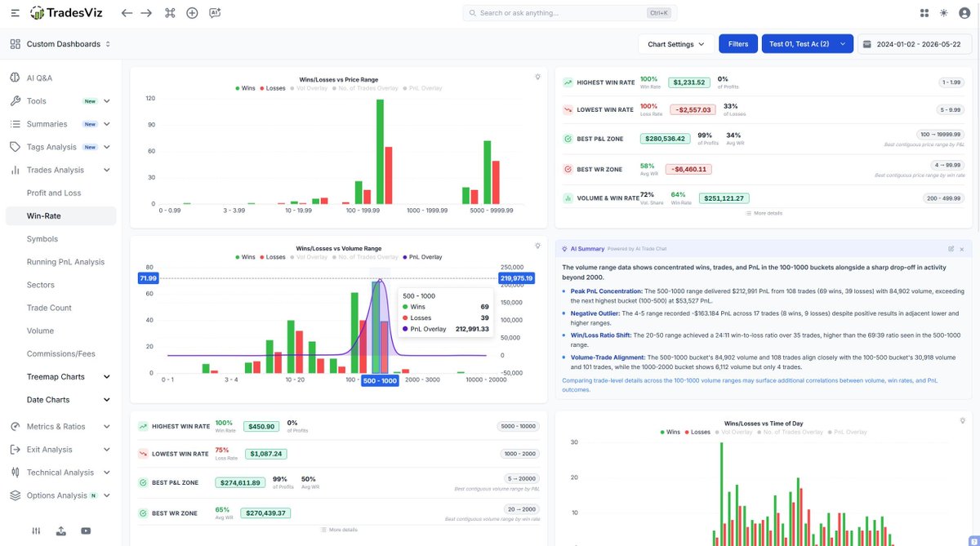980x546 pixels.
Task: Open Profit and Loss in sidebar
Action: (x=54, y=193)
